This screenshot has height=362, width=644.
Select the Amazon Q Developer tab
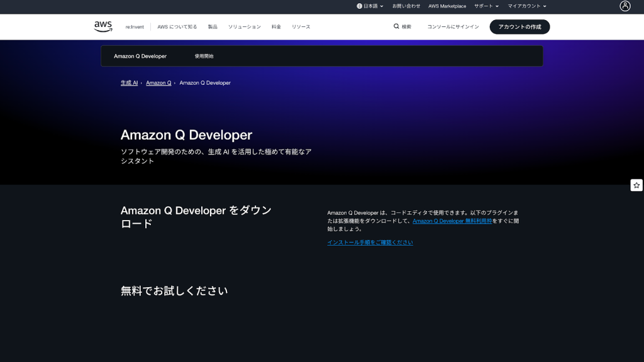pyautogui.click(x=140, y=57)
